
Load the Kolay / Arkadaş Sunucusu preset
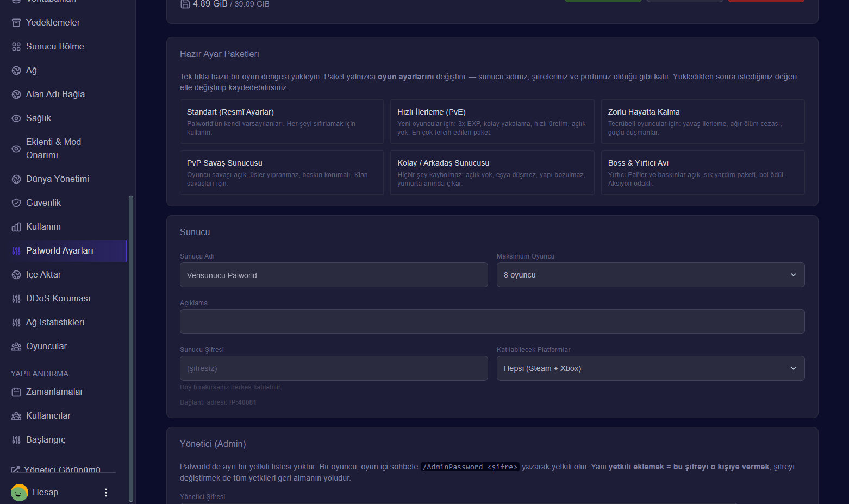492,173
